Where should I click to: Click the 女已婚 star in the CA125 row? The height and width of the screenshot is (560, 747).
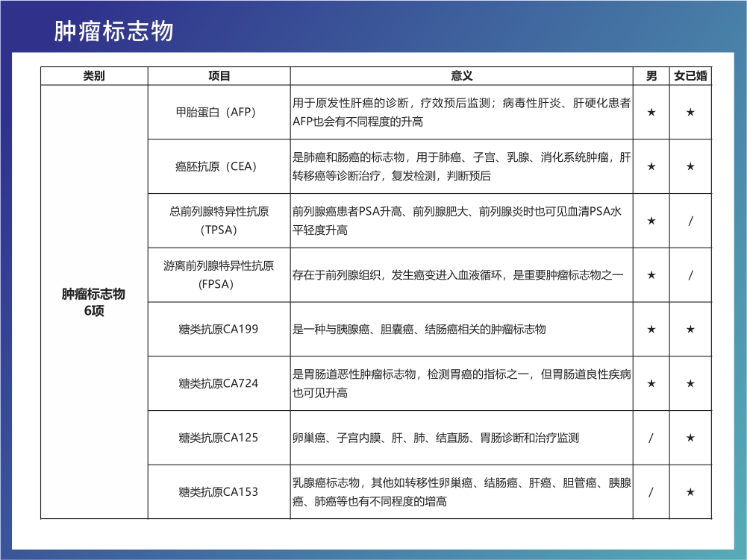[690, 438]
